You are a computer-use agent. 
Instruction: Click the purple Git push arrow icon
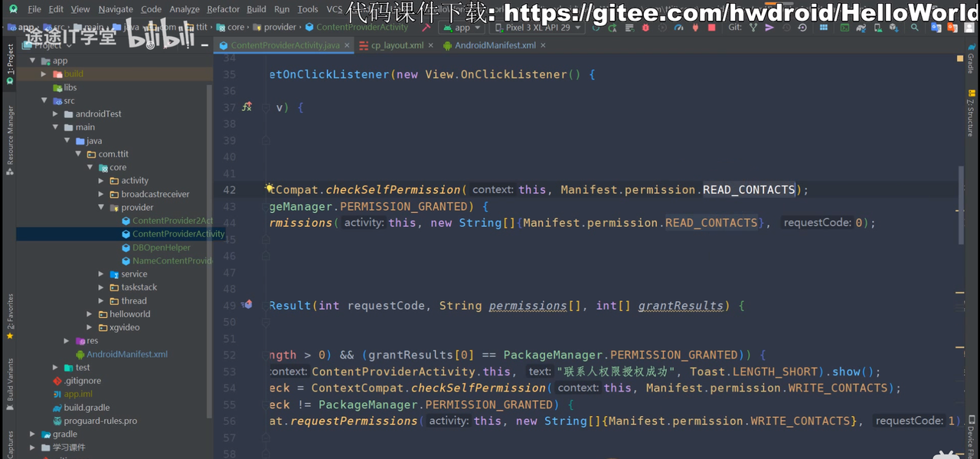769,28
